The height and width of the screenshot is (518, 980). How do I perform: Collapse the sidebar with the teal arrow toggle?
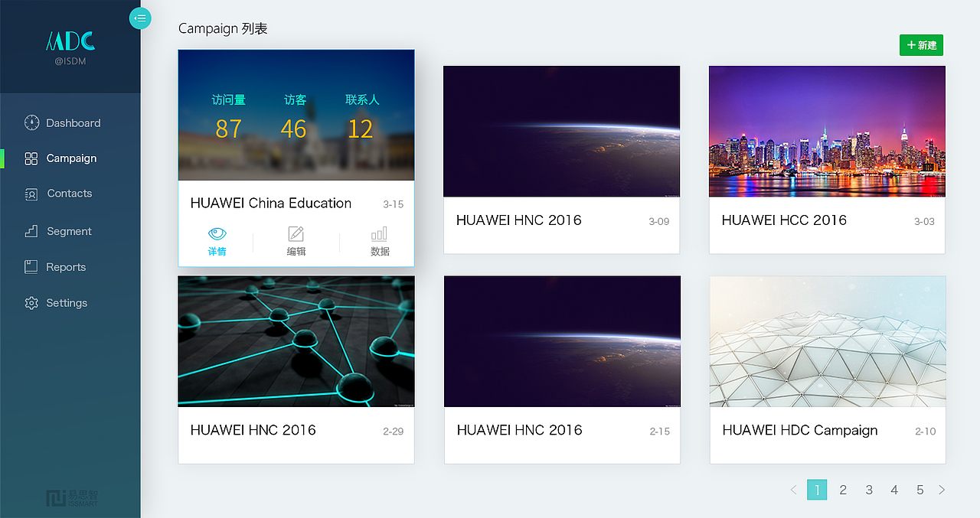coord(140,18)
